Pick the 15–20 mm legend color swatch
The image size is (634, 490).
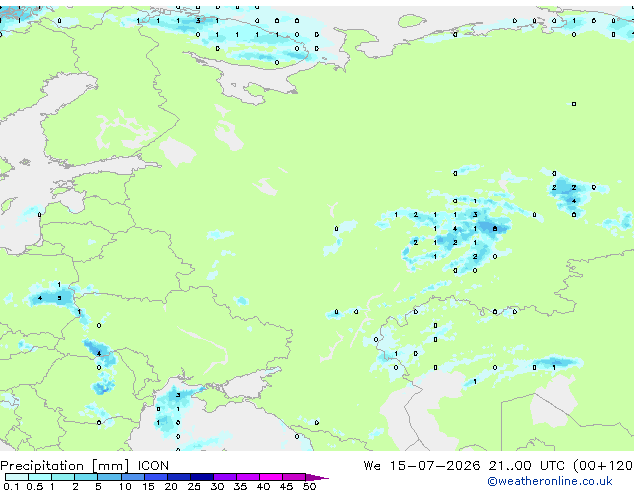coord(156,477)
